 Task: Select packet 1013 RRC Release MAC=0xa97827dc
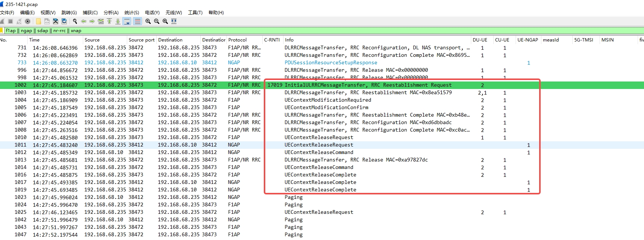tap(322, 160)
